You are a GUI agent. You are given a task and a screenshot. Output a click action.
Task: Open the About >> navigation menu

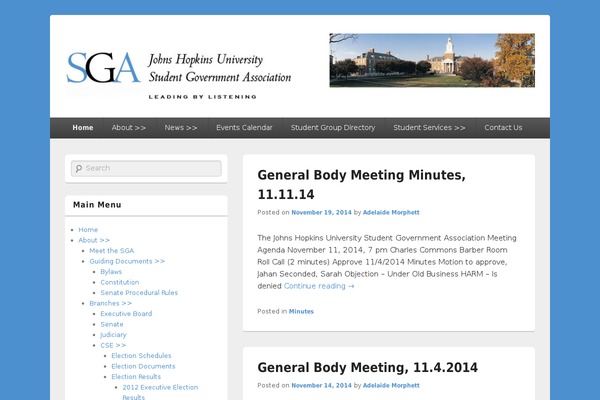[129, 127]
